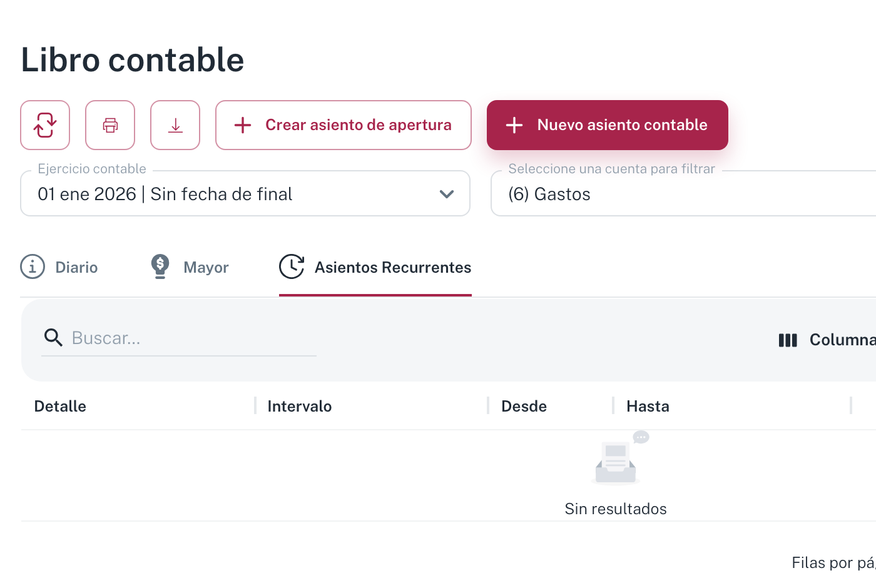The height and width of the screenshot is (588, 876).
Task: Sort by the Intervalo column header
Action: 300,406
